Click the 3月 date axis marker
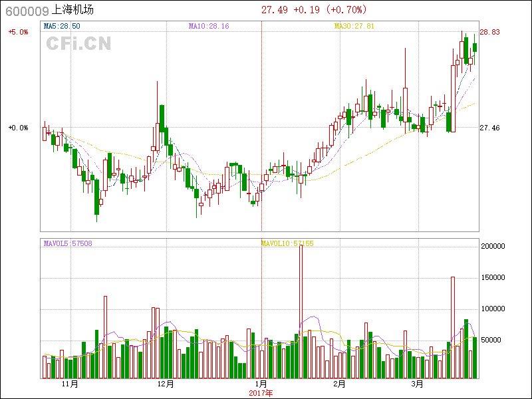The height and width of the screenshot is (399, 532). (x=417, y=384)
